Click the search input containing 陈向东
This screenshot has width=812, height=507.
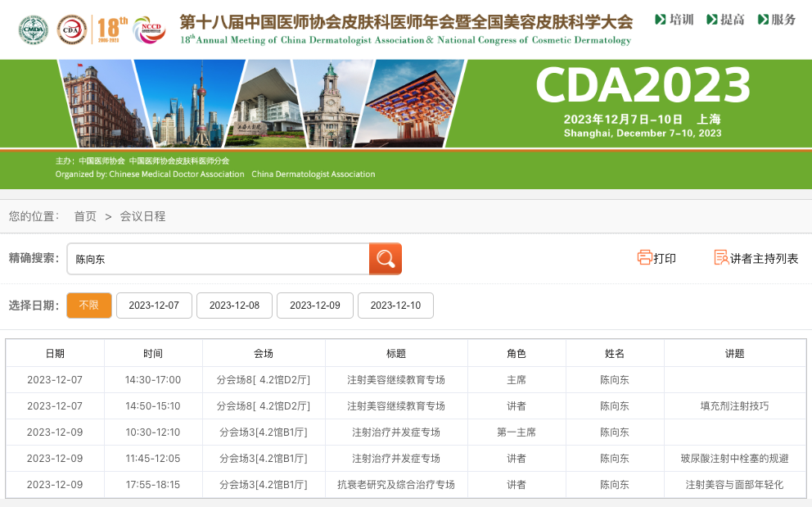click(x=218, y=259)
